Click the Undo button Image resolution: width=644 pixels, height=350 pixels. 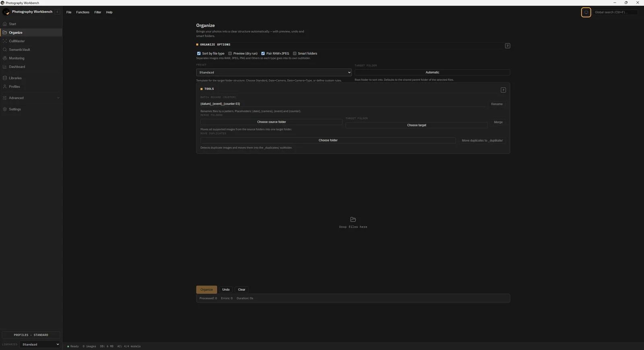tap(226, 290)
